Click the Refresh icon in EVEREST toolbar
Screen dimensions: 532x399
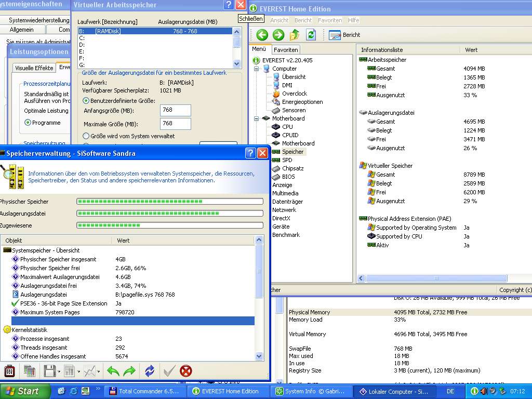(x=311, y=35)
